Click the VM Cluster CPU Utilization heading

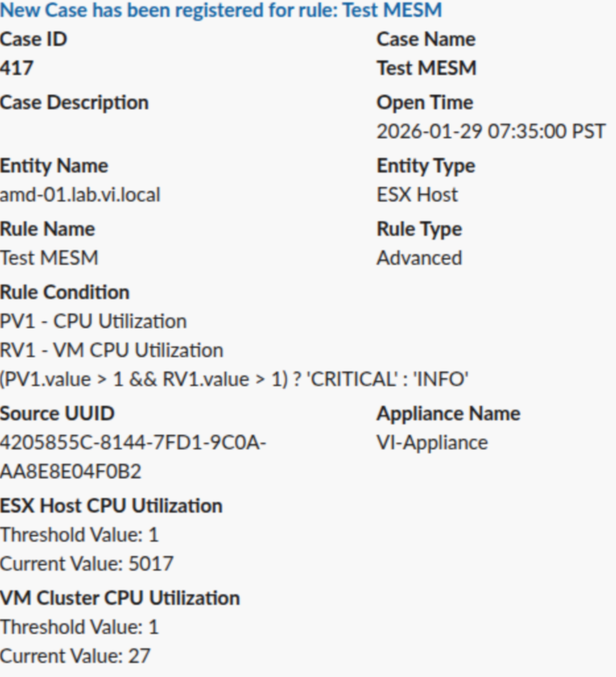[120, 598]
